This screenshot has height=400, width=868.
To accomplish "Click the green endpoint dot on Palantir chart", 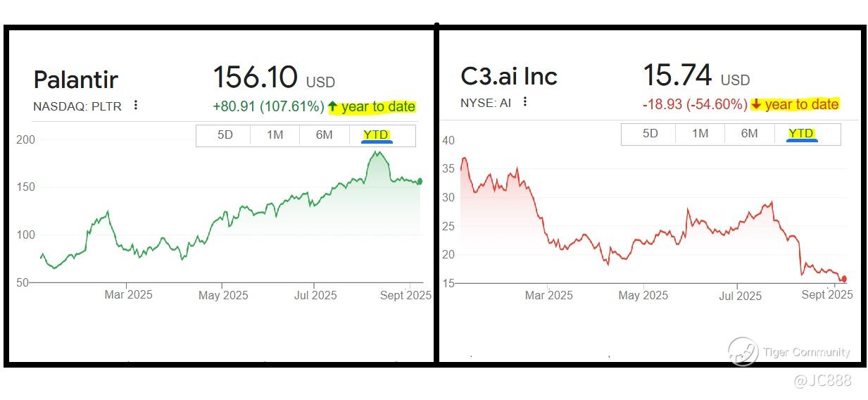I will pos(420,181).
